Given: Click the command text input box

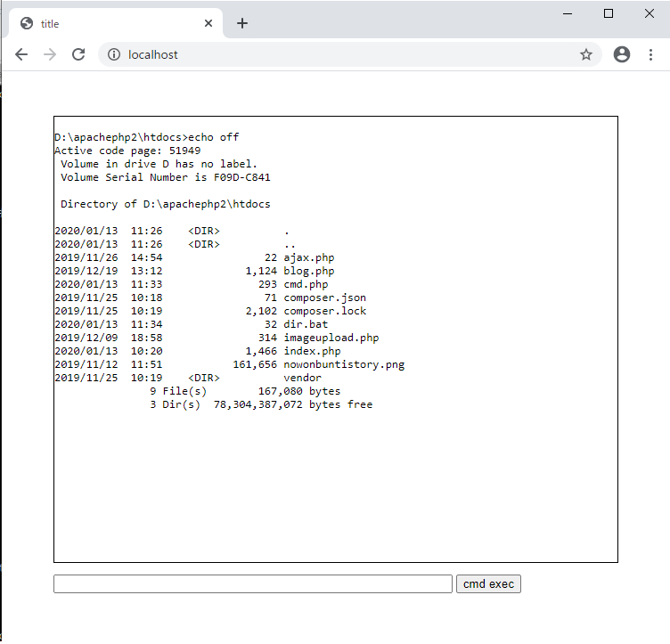Looking at the screenshot, I should (x=253, y=584).
